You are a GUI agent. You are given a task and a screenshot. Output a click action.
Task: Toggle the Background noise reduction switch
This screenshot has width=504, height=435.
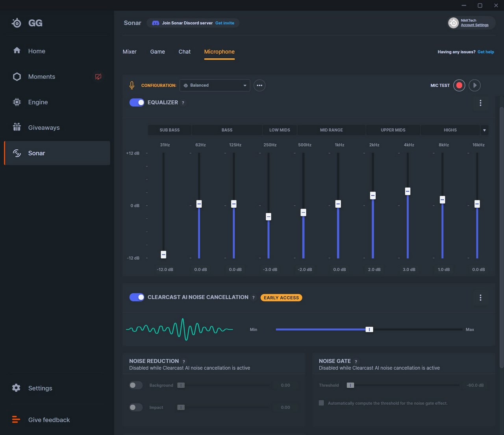point(136,385)
